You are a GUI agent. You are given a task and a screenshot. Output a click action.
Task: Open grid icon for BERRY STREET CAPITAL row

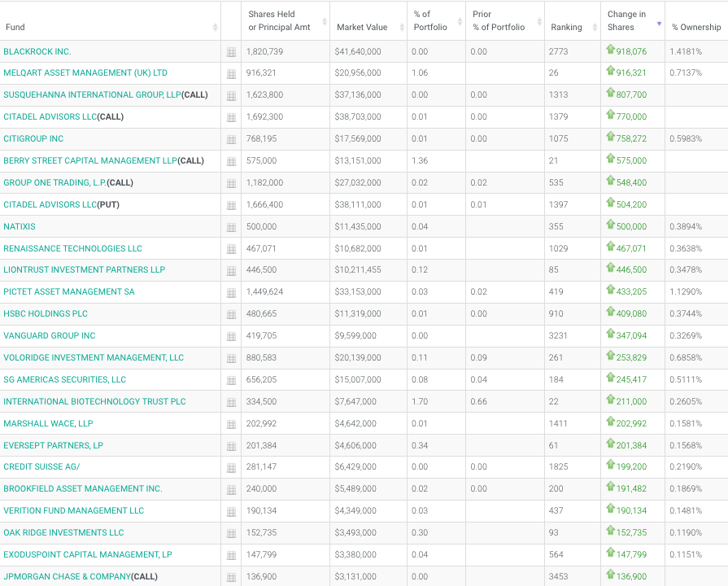tap(231, 161)
